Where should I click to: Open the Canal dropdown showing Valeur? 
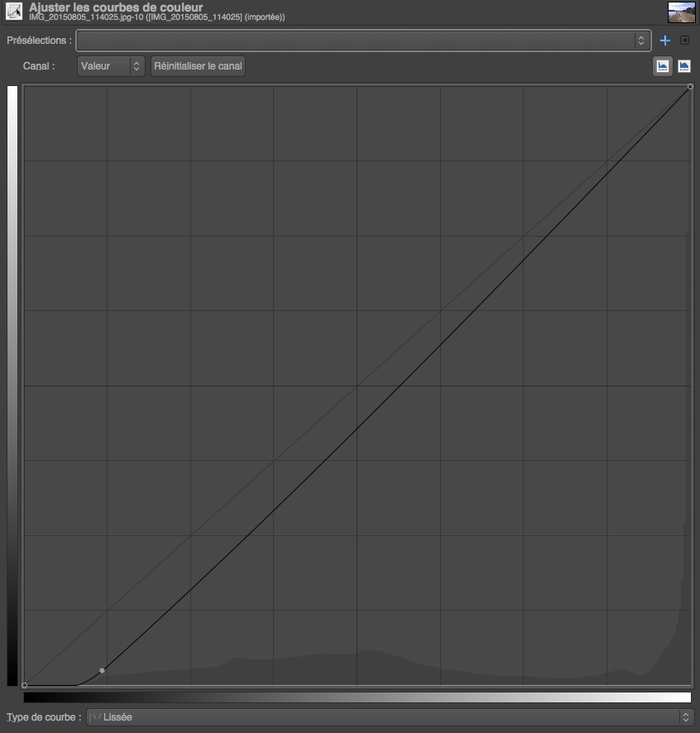pos(111,66)
